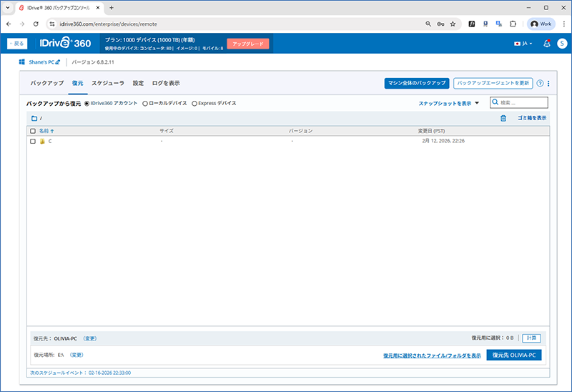Select the Express デバイス radio button
The width and height of the screenshot is (572, 392).
194,103
